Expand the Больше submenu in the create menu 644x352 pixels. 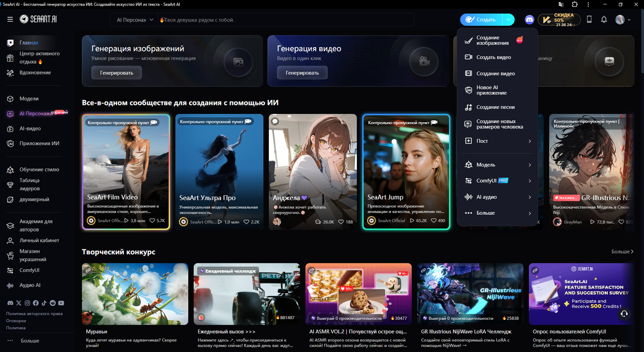(498, 213)
